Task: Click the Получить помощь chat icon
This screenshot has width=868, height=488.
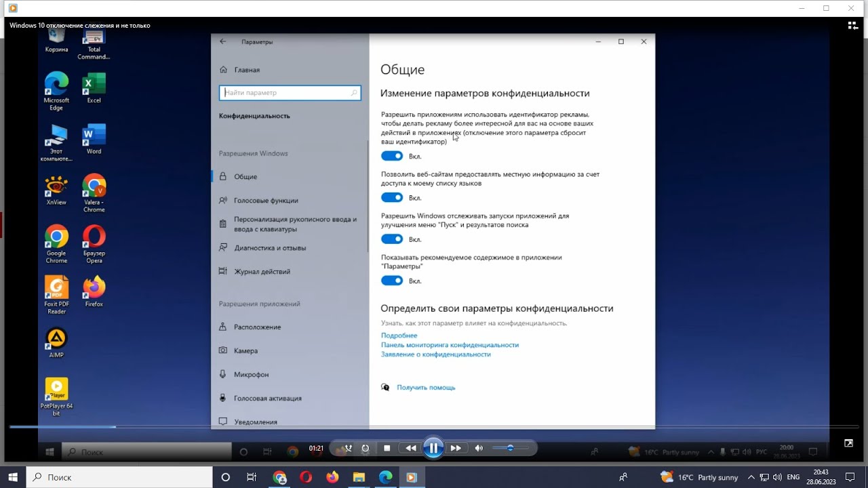Action: (x=385, y=388)
